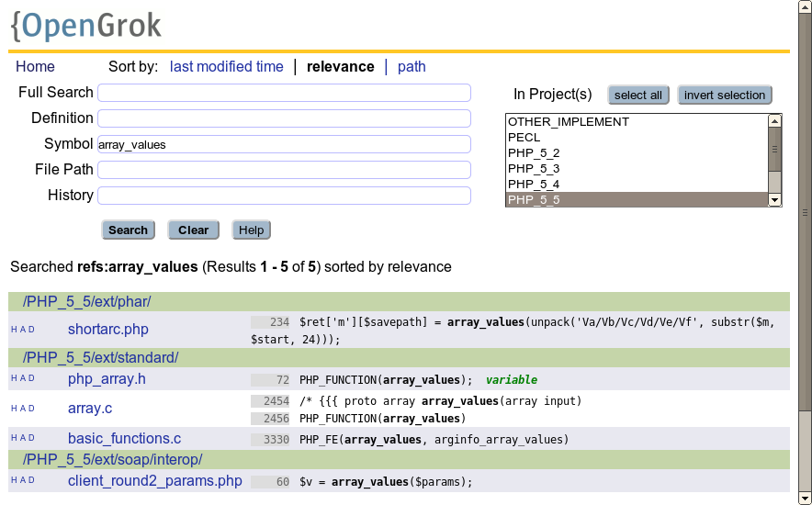
Task: Select PHP_5_5 in the project list
Action: point(637,200)
